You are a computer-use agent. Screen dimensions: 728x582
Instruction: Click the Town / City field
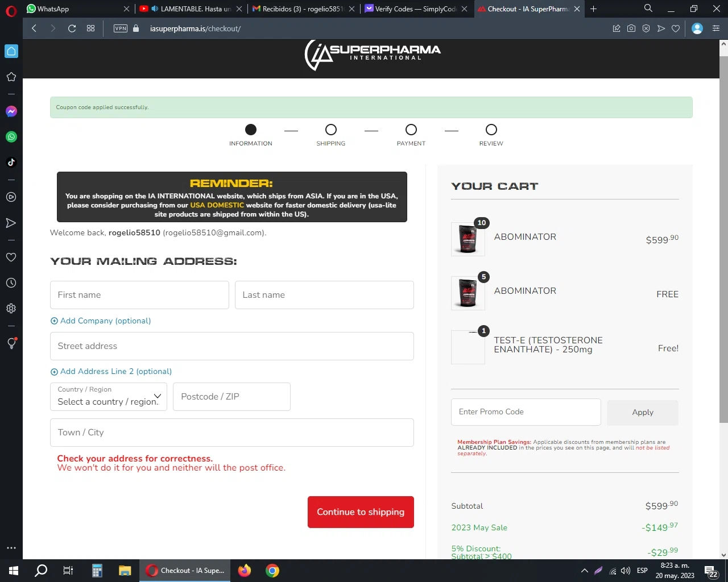[232, 433]
